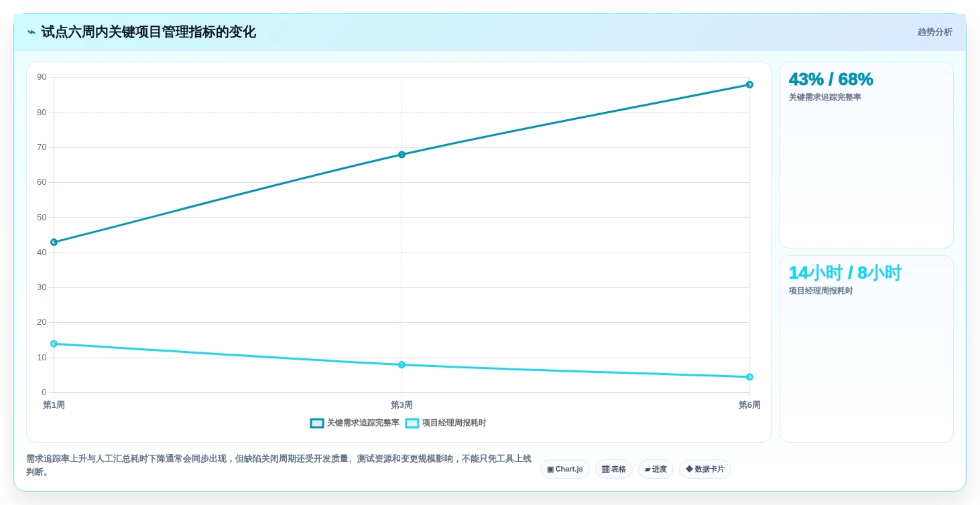The image size is (980, 505).
Task: Click the 趋势分析 label in header
Action: [934, 32]
